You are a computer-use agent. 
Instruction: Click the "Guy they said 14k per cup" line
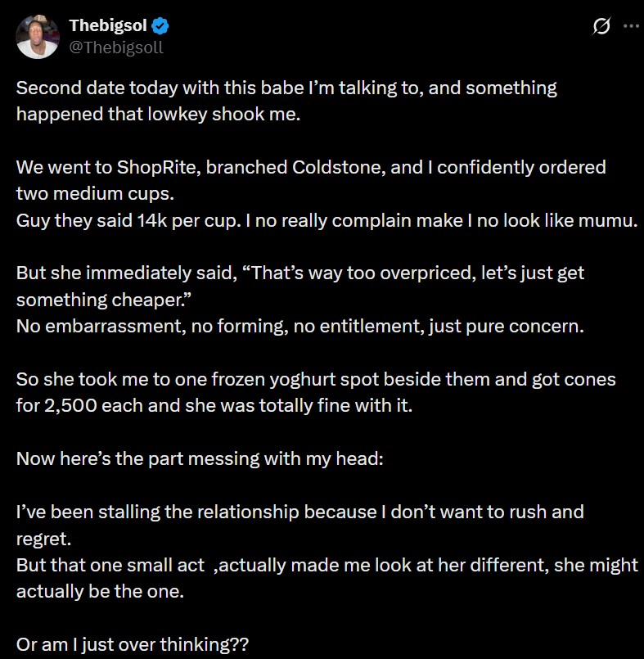pos(326,221)
